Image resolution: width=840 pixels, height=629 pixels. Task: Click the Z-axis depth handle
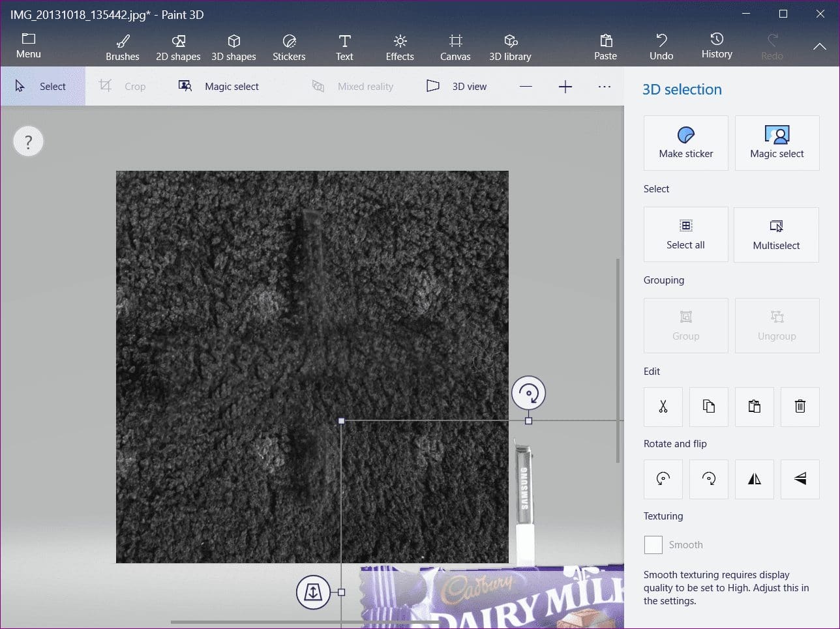pyautogui.click(x=313, y=592)
